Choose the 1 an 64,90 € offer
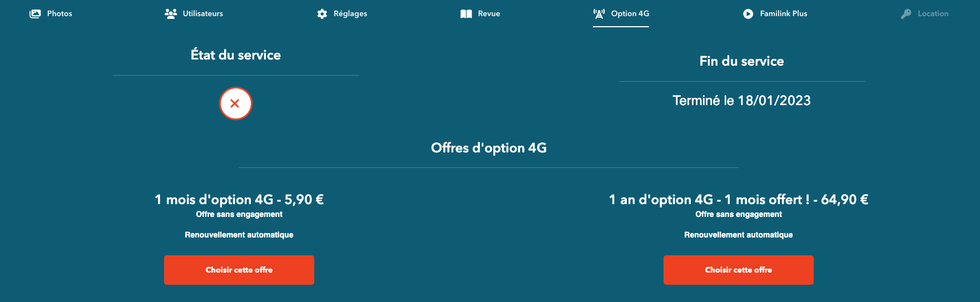 739,270
